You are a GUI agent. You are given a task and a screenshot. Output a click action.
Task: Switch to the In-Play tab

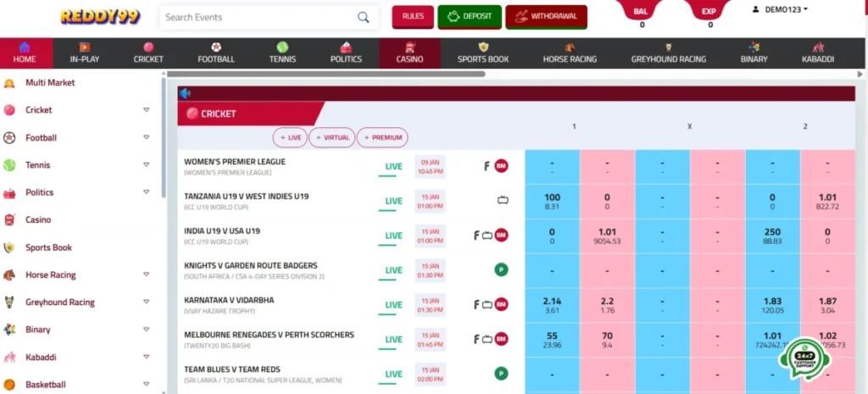pyautogui.click(x=85, y=53)
